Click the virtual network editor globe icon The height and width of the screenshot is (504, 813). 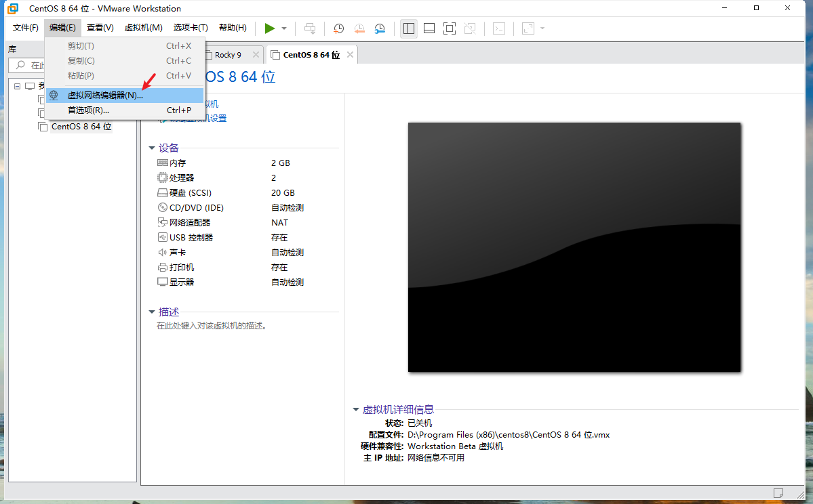click(x=54, y=96)
